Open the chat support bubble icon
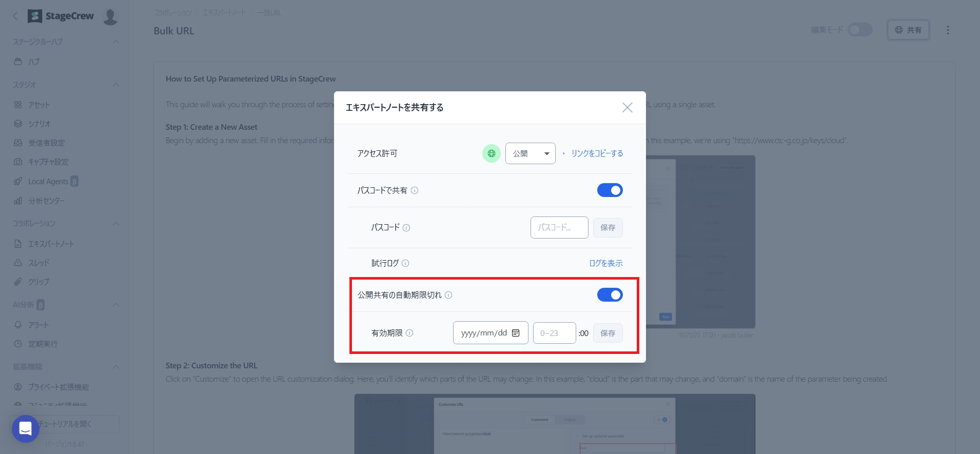The width and height of the screenshot is (980, 454). click(x=26, y=428)
